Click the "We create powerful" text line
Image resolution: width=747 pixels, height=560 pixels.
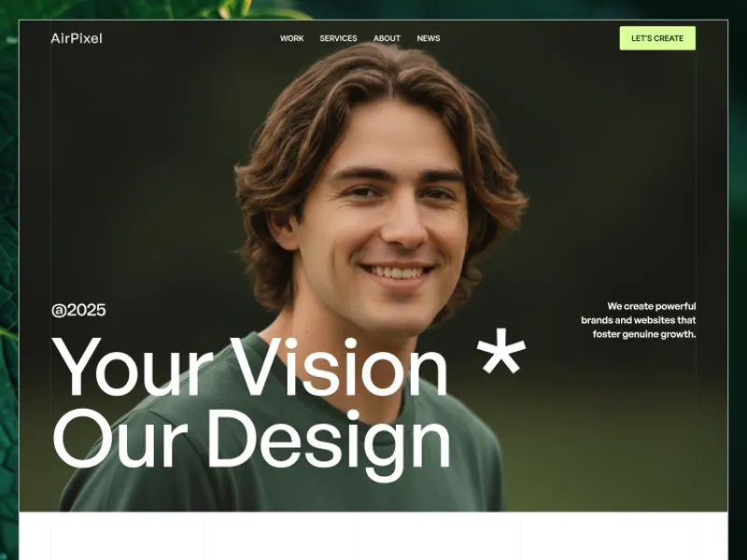(x=651, y=306)
